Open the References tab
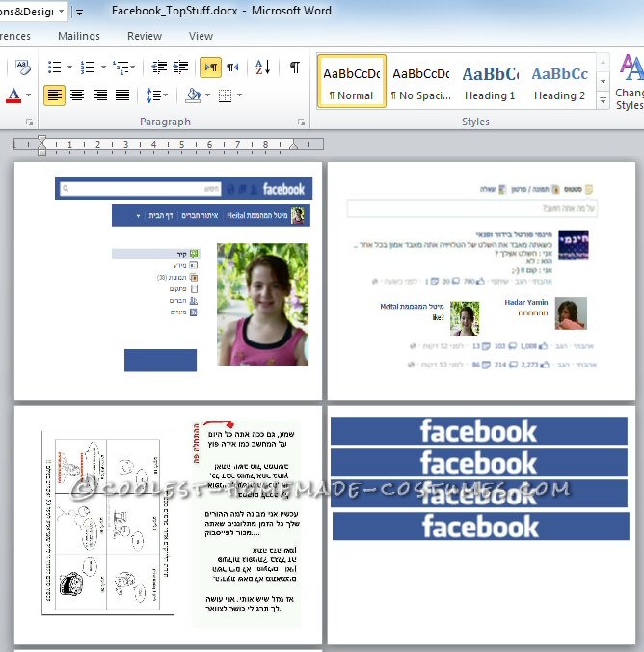 (14, 36)
